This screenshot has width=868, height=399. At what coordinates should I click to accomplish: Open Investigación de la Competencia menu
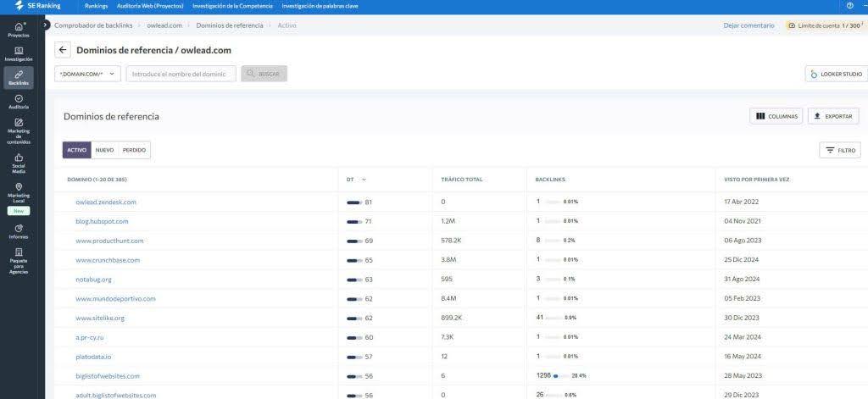click(x=232, y=6)
